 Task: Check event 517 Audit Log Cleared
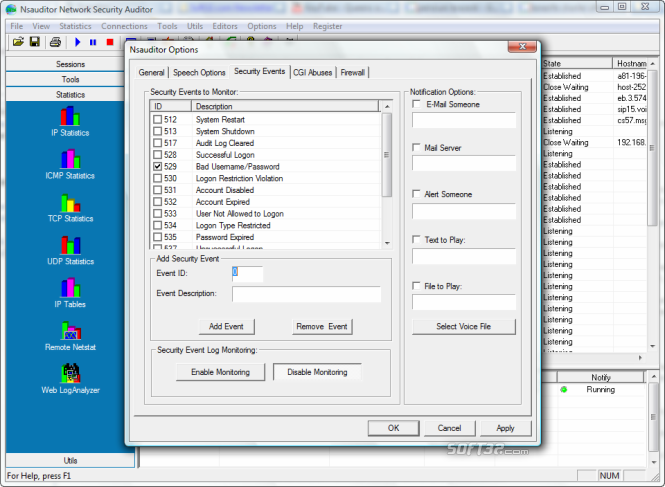coord(157,143)
